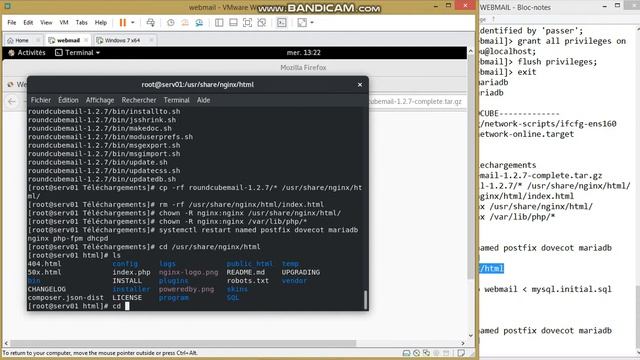The width and height of the screenshot is (640, 360).
Task: Click 'etwork-online.target' line in Bloc-notes
Action: (527, 134)
